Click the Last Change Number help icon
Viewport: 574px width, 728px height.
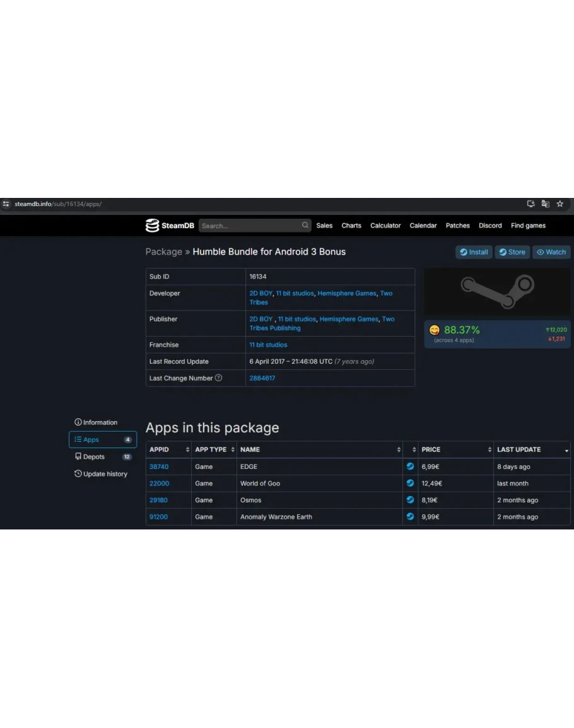click(x=218, y=378)
